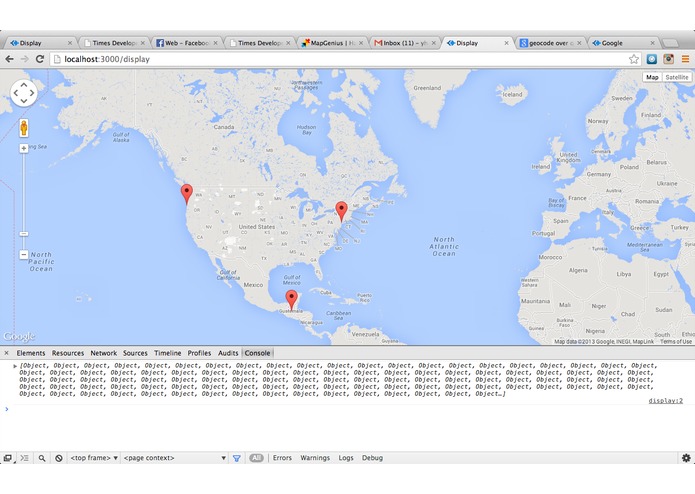The height and width of the screenshot is (494, 695).
Task: Close the DevTools panel with the X
Action: [x=6, y=353]
